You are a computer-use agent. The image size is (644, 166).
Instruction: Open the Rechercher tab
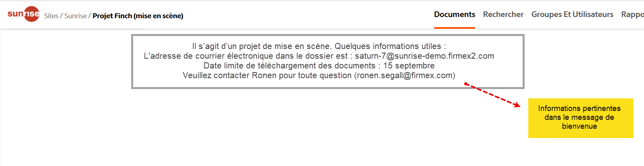pyautogui.click(x=503, y=15)
